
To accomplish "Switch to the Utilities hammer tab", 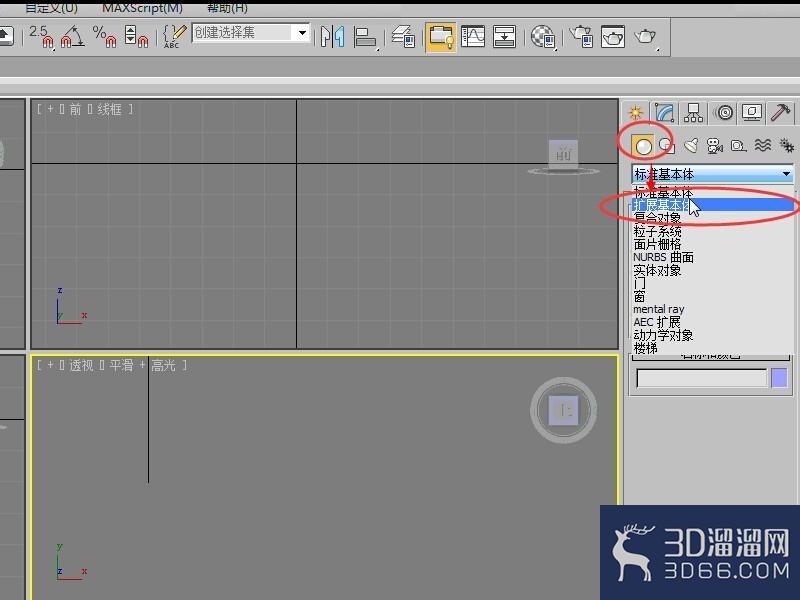I will (x=781, y=112).
